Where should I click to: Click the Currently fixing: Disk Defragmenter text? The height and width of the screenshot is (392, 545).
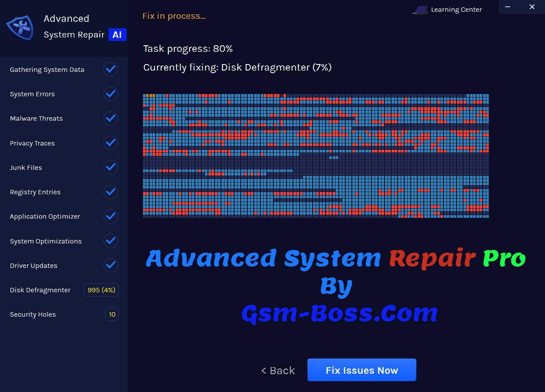point(238,68)
